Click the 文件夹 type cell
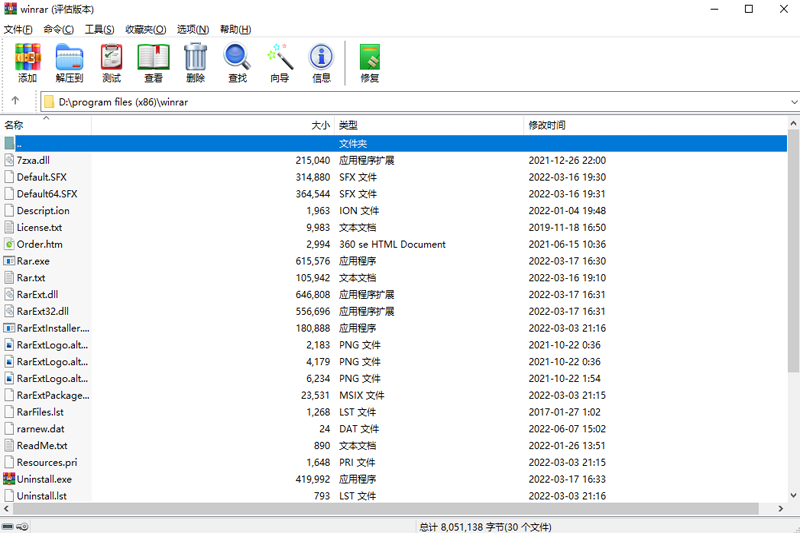This screenshot has width=800, height=533. [x=353, y=144]
